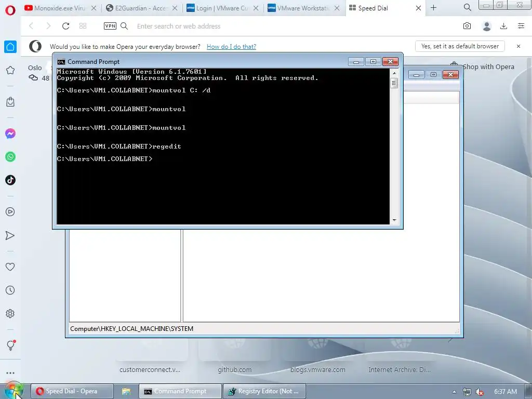532x399 pixels.
Task: Click the Command Prompt scrollbar thumb
Action: [x=394, y=83]
